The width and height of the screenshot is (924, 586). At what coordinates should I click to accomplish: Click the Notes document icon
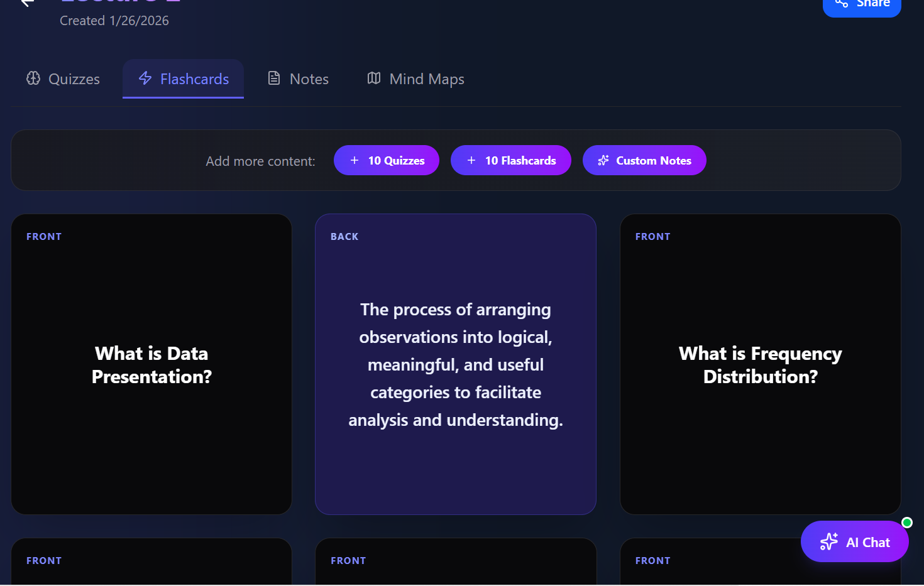[x=273, y=78]
